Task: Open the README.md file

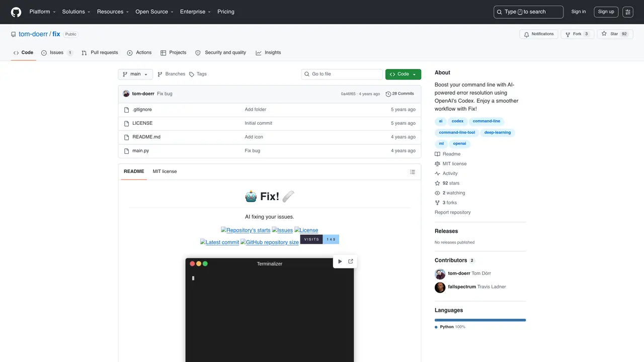Action: pos(146,137)
